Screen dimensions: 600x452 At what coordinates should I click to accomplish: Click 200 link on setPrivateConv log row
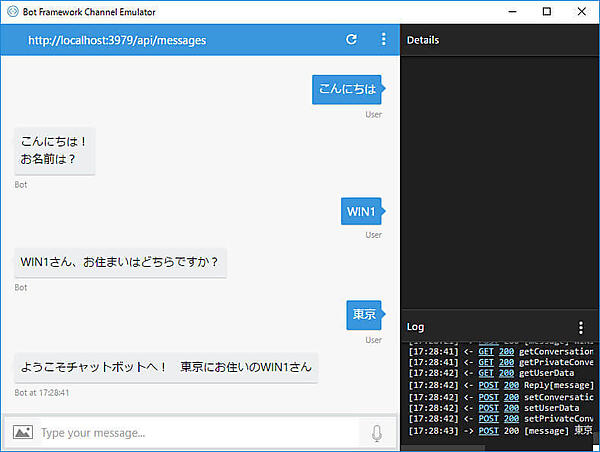511,419
